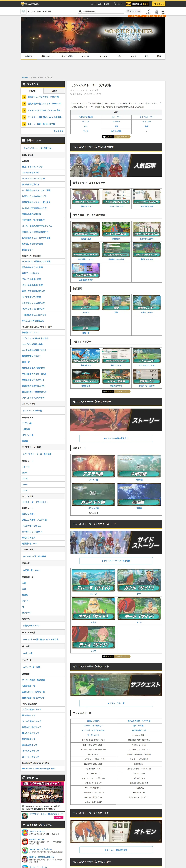Image resolution: width=186 pixels, height=868 pixels.
Task: Click ファウンデーション：銀河フロンティア app icon
Action: [x=25, y=815]
